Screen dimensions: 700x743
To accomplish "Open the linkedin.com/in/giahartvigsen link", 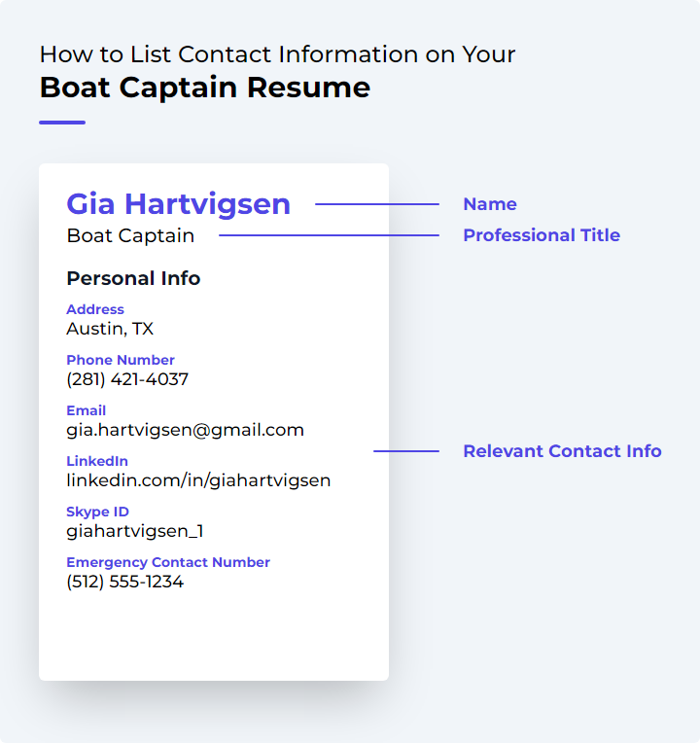I will [198, 480].
